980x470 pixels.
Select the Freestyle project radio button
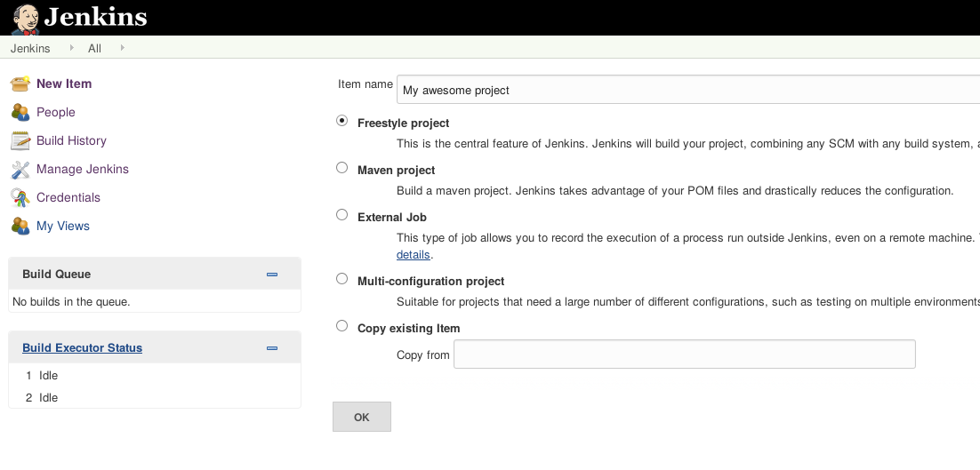(342, 121)
